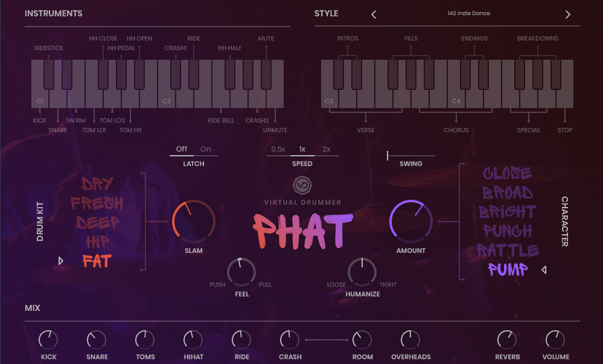Screen dimensions: 603x364
Task: Click the Virtual Drummer VD logo
Action: 302,185
